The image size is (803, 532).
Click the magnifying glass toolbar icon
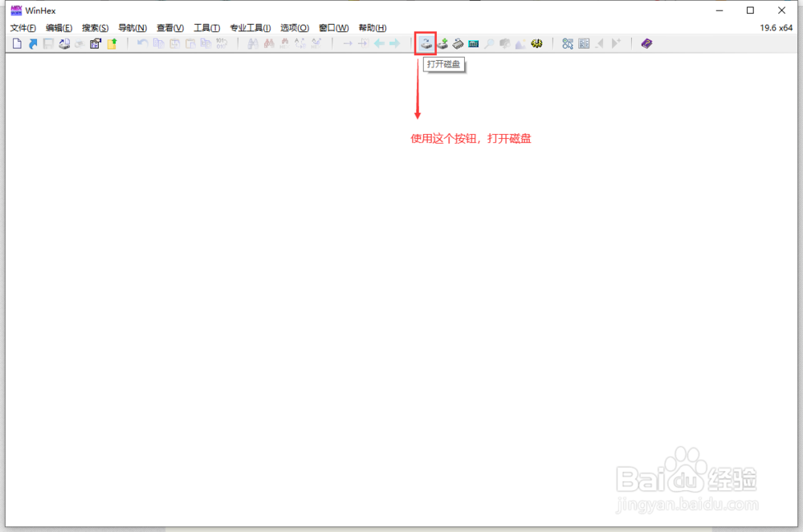[490, 44]
